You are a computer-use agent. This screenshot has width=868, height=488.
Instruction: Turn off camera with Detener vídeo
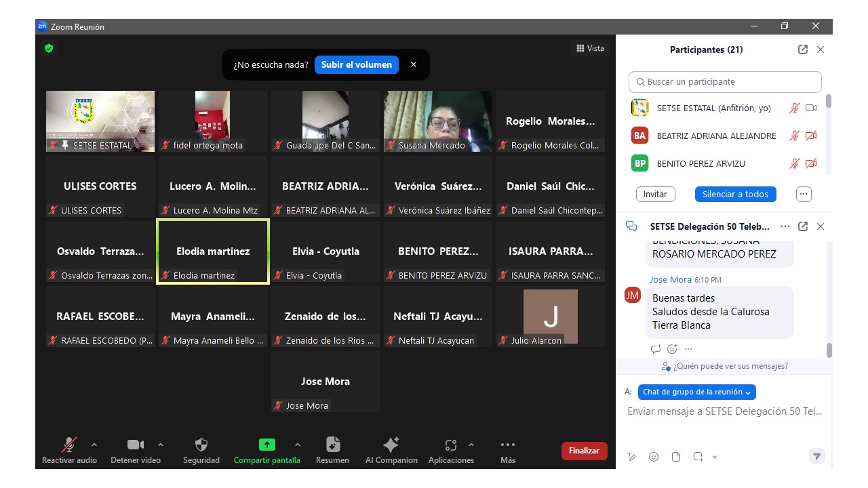point(136,445)
